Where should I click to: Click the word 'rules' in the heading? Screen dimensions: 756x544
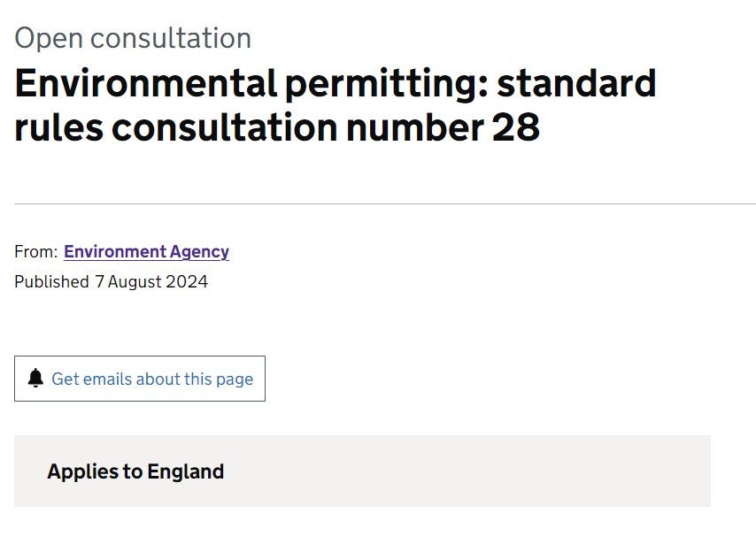(x=58, y=127)
